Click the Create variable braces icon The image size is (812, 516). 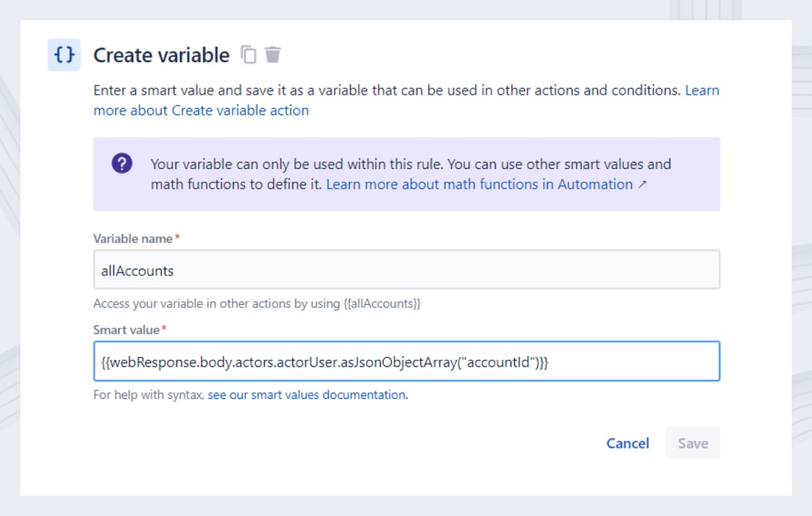[x=65, y=53]
